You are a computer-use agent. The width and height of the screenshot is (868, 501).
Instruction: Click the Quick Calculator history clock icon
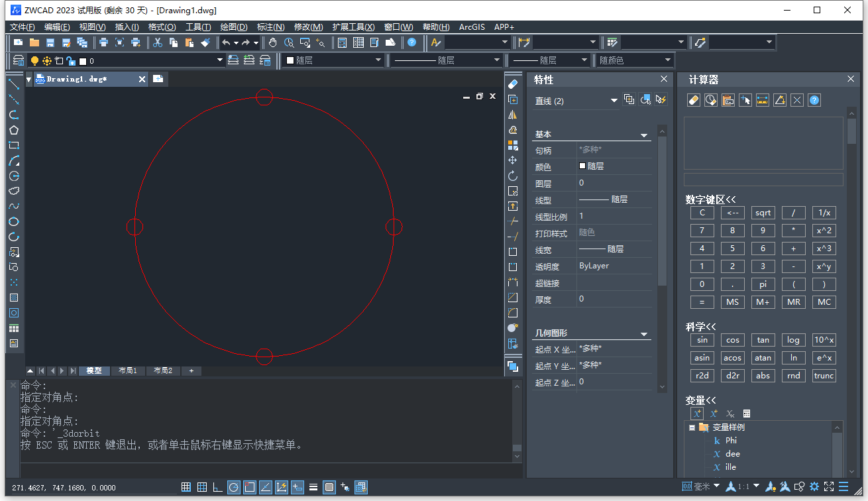click(710, 100)
